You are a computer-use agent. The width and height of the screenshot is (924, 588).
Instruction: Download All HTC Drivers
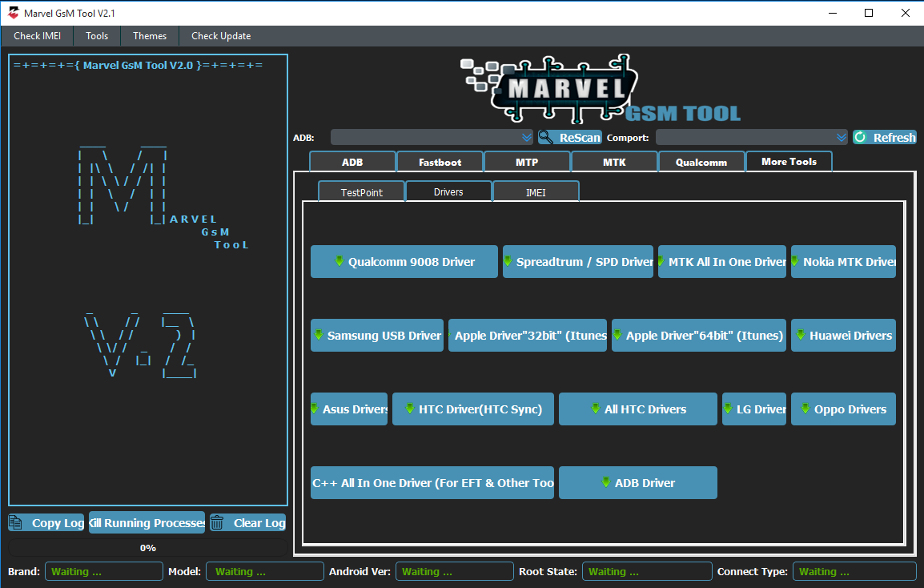pyautogui.click(x=638, y=409)
